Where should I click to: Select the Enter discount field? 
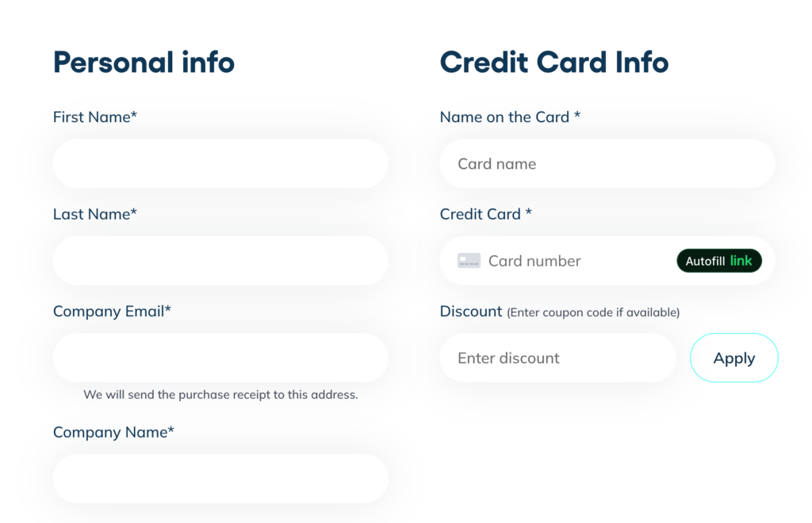pyautogui.click(x=557, y=358)
